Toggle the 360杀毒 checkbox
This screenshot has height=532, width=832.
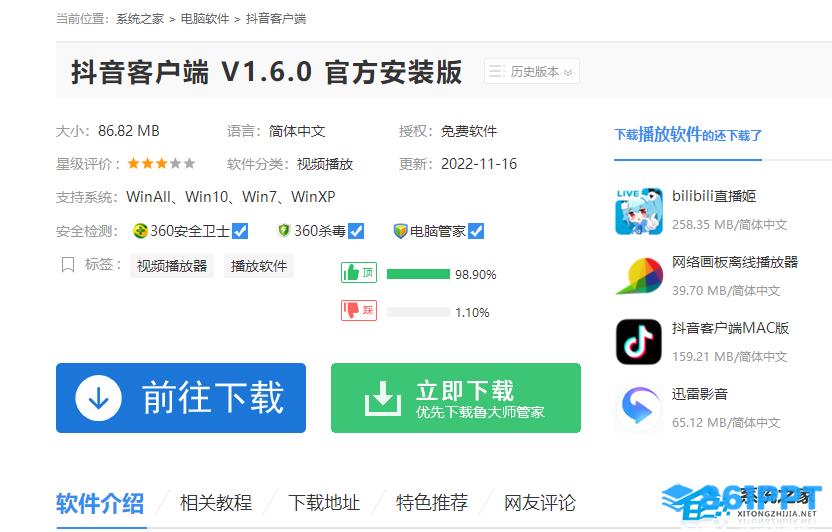(x=356, y=231)
